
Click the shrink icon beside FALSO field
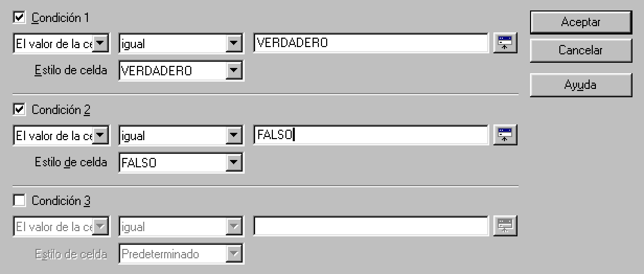(x=505, y=135)
